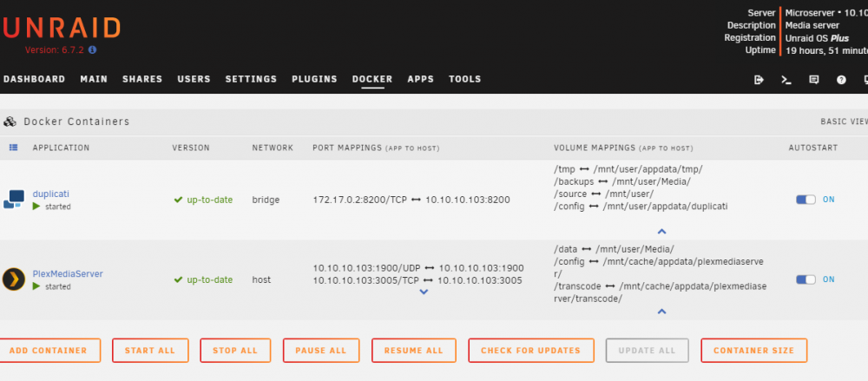Open the feedback icon
The width and height of the screenshot is (868, 381).
point(814,80)
